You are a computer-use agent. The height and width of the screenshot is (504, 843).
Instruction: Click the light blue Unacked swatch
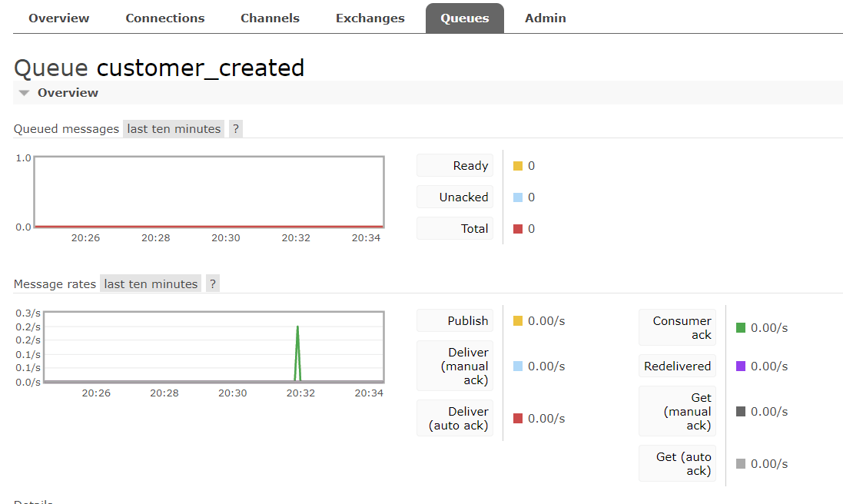pos(518,197)
